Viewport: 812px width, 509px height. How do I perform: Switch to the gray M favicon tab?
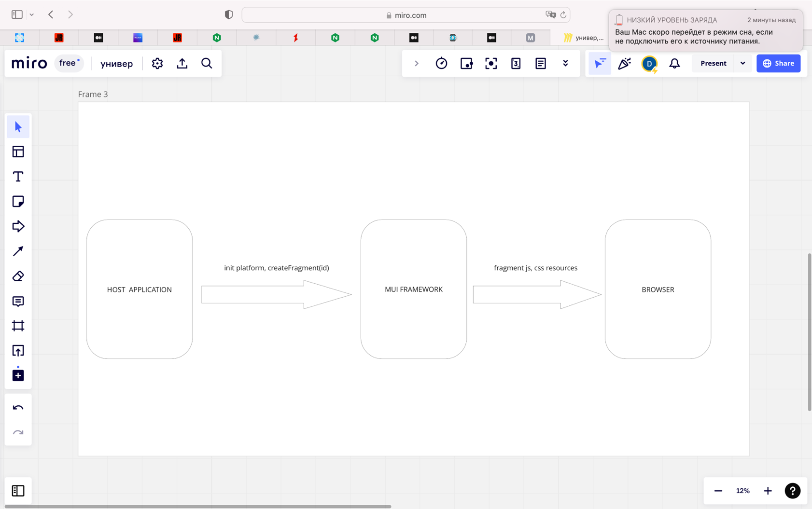tap(530, 37)
